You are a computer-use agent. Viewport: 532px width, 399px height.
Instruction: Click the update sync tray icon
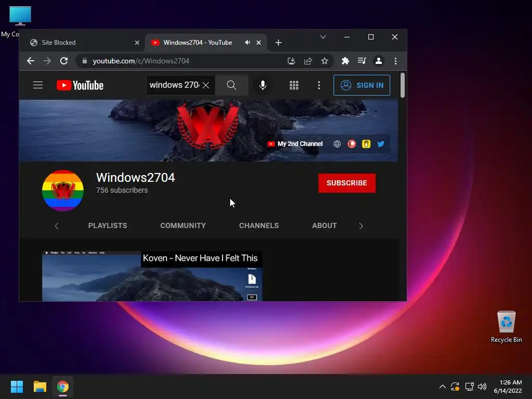pos(455,387)
